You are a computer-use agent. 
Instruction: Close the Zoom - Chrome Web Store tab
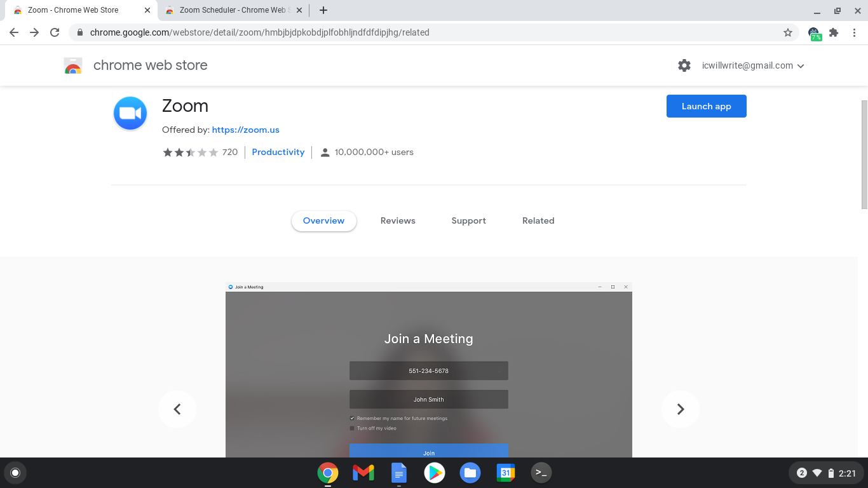click(147, 10)
